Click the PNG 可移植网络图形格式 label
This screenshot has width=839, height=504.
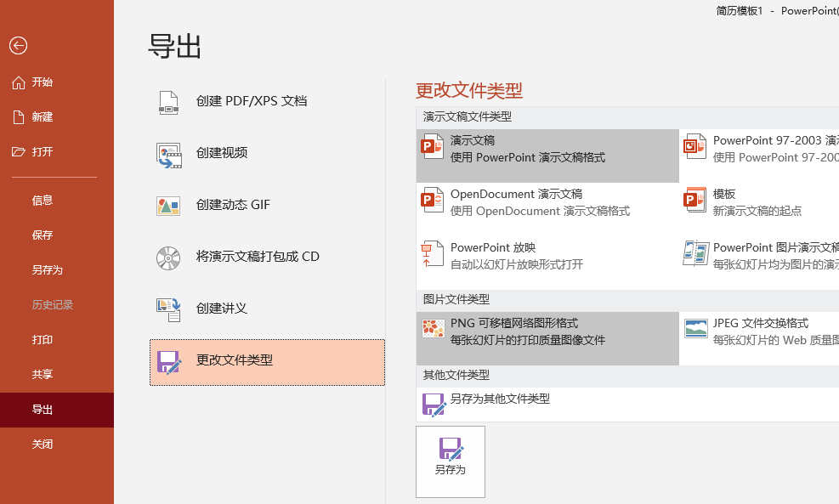tap(513, 323)
